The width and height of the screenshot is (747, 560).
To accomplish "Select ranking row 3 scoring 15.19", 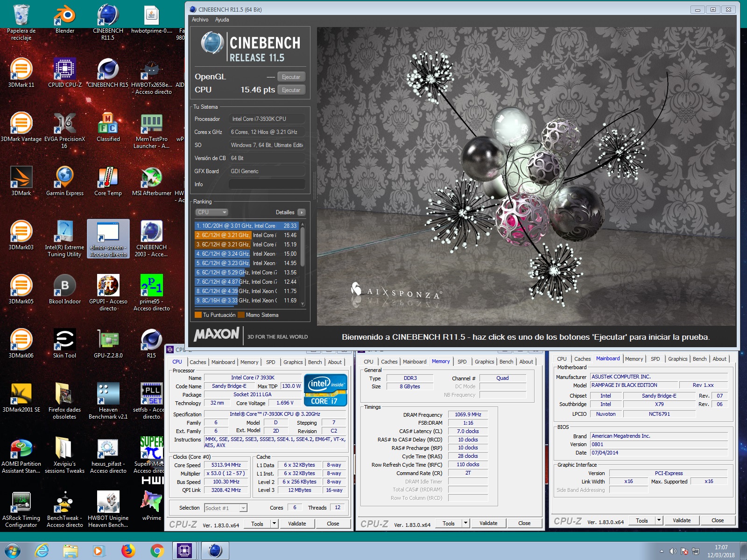I will [x=247, y=245].
